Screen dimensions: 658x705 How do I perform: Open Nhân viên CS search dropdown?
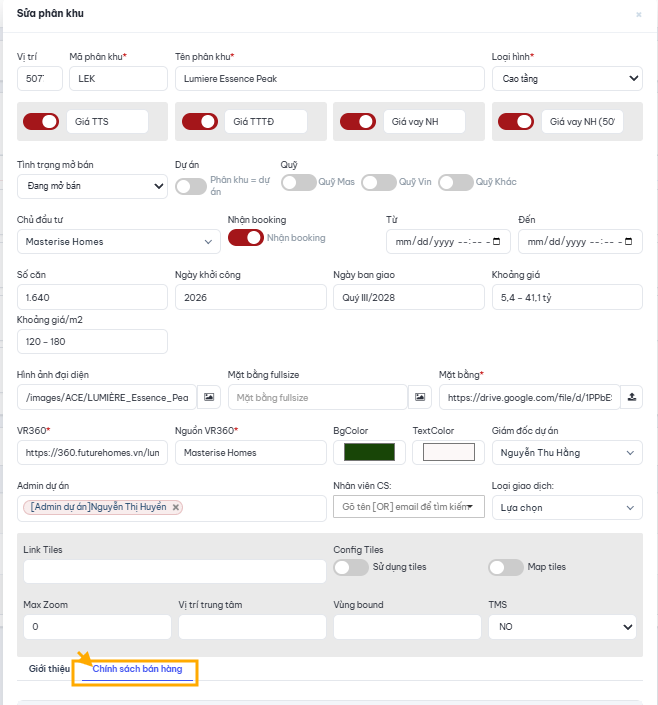click(x=409, y=507)
